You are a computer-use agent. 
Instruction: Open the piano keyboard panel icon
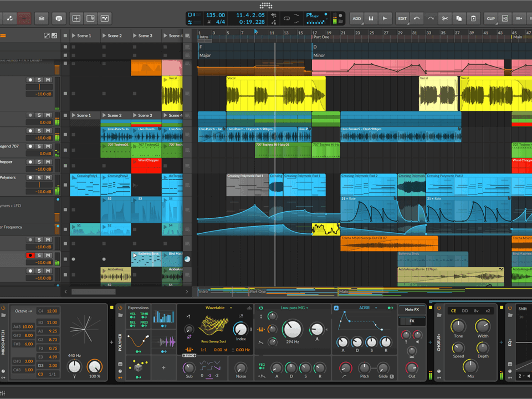[371, 18]
